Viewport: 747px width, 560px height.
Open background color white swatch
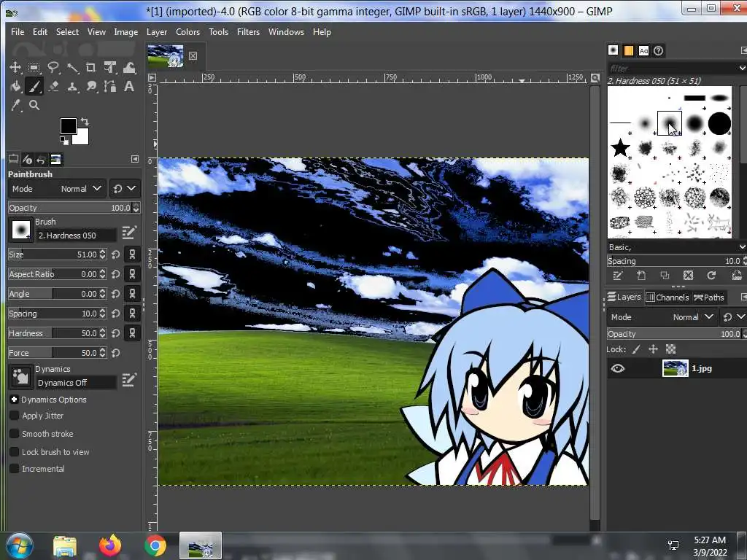coord(82,138)
